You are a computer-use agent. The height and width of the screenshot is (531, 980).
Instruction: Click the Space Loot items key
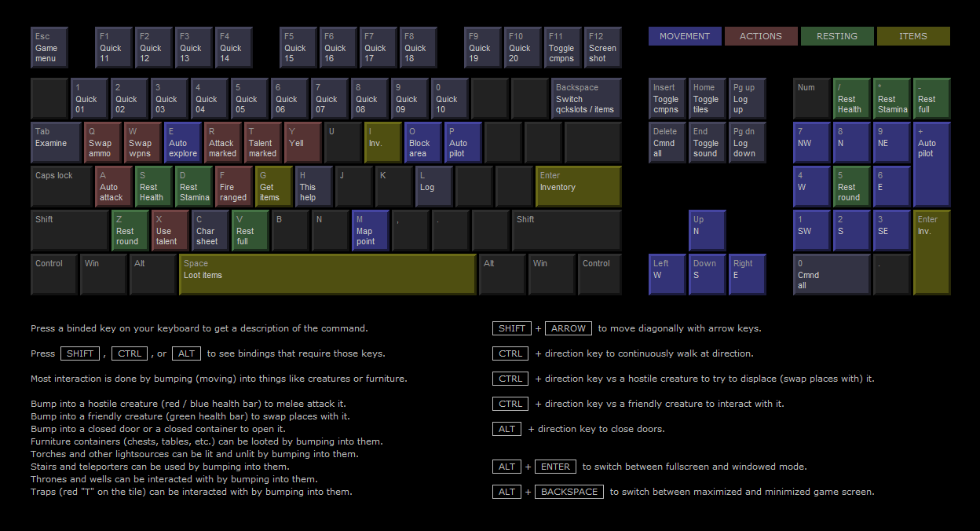[x=327, y=274]
